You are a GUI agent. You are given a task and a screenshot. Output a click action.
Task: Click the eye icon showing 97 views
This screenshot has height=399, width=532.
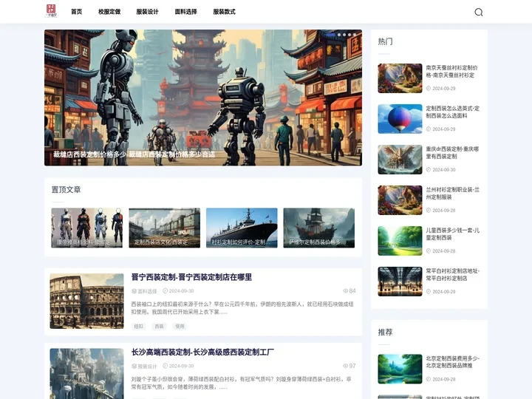345,366
